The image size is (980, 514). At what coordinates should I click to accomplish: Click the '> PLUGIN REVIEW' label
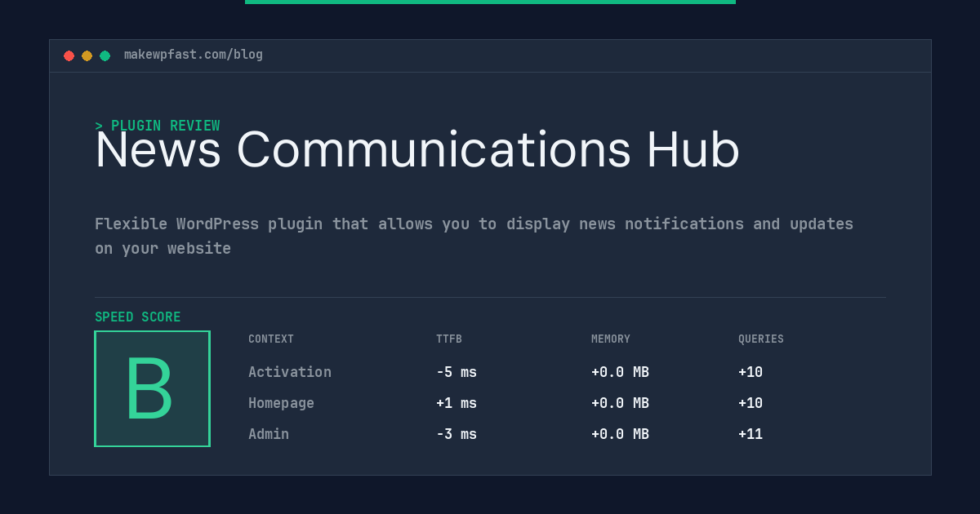pos(158,126)
